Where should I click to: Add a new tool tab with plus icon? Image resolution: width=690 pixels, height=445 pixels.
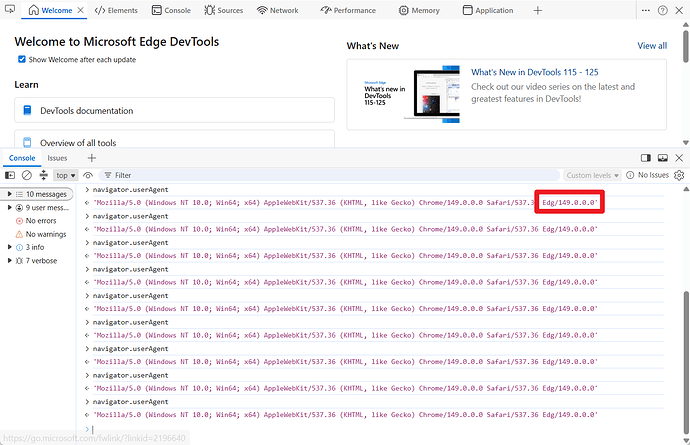[538, 10]
